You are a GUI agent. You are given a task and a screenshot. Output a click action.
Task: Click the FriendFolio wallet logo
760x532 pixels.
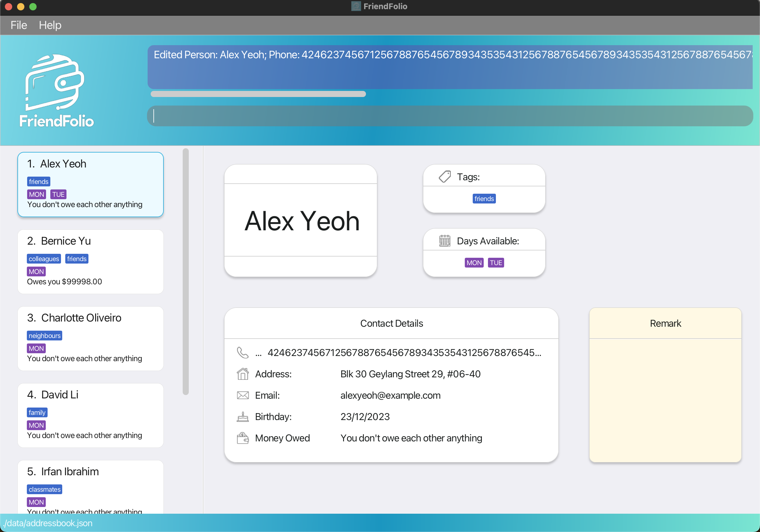click(x=55, y=83)
